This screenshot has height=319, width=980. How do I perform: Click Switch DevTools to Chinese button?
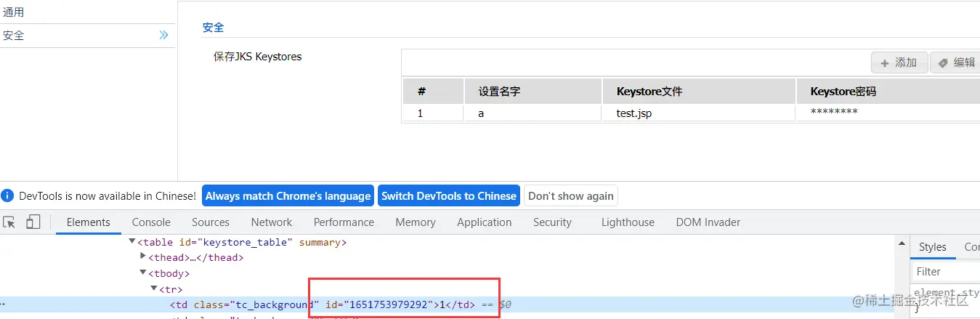[x=449, y=196]
